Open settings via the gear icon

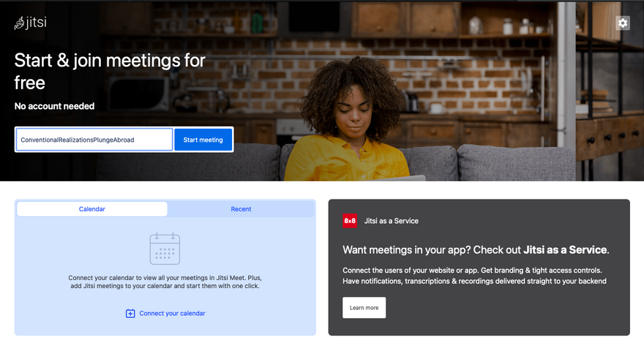tap(623, 23)
